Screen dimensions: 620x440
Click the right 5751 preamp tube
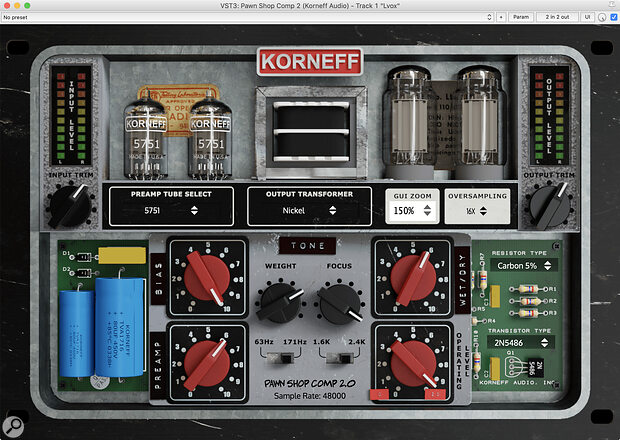210,136
